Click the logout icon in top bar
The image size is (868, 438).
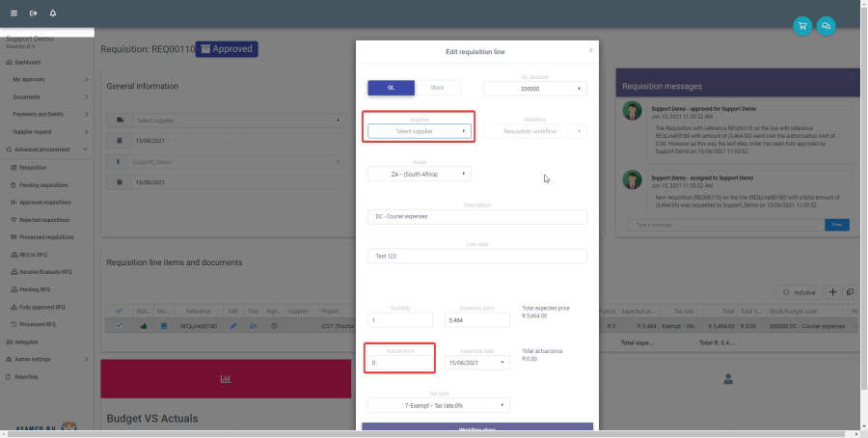click(33, 14)
